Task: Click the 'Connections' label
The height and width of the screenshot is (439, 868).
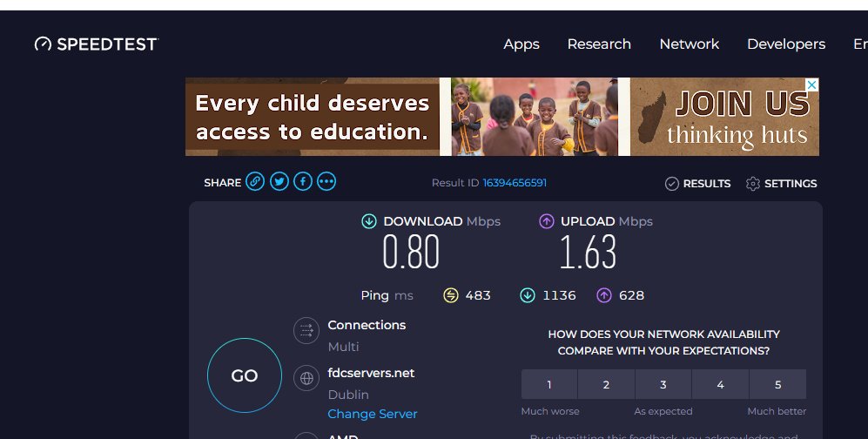Action: [367, 325]
